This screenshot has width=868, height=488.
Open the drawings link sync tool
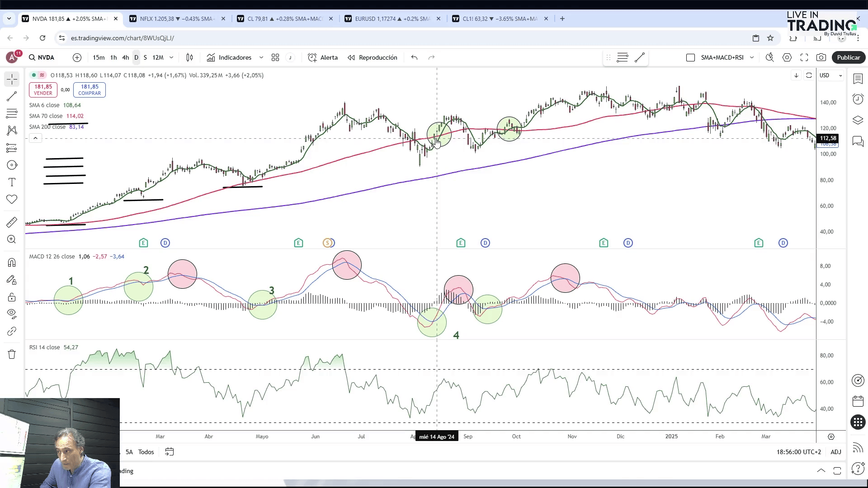[12, 331]
